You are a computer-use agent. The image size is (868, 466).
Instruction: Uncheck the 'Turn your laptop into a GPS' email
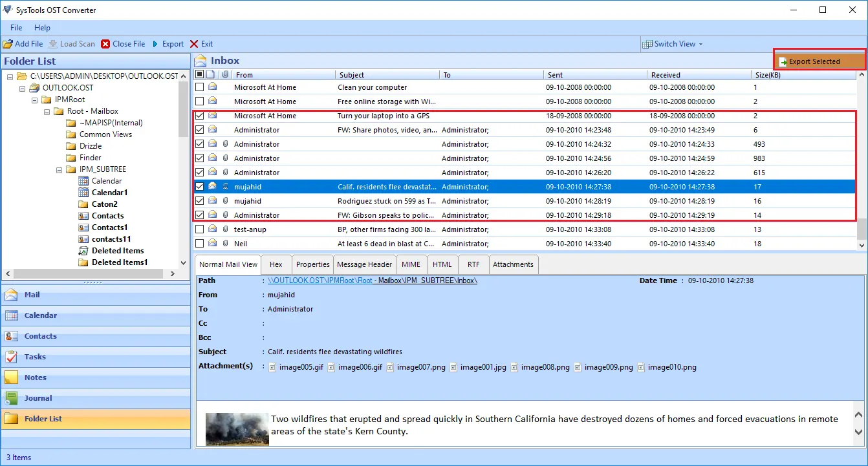tap(200, 116)
